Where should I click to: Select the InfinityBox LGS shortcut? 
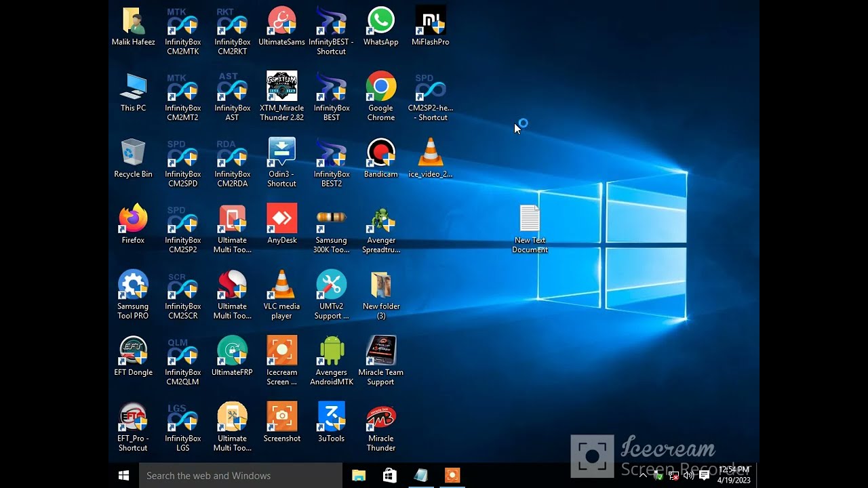(x=182, y=428)
